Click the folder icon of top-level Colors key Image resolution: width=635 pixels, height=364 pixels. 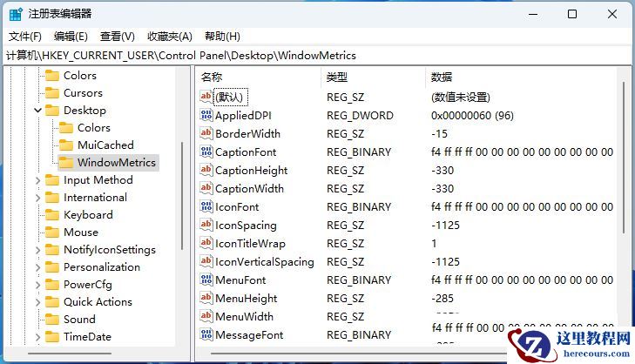tap(52, 75)
